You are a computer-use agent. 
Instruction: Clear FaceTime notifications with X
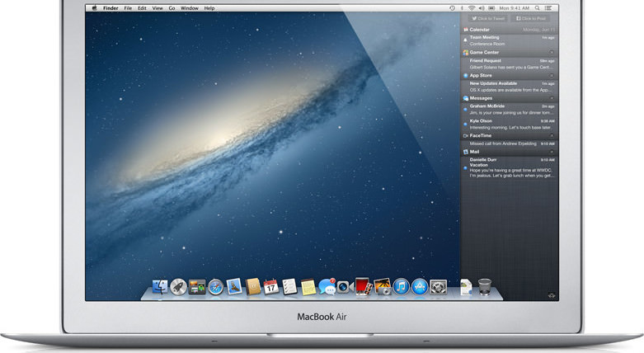(552, 135)
